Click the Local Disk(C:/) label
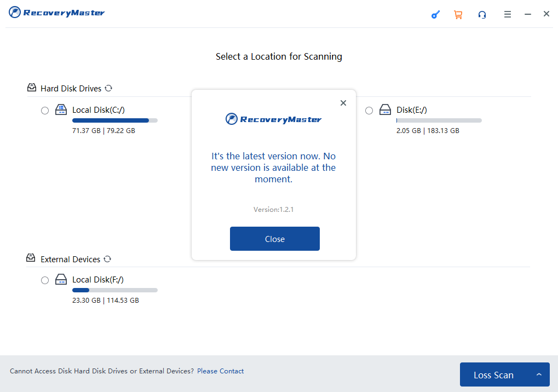 point(99,110)
